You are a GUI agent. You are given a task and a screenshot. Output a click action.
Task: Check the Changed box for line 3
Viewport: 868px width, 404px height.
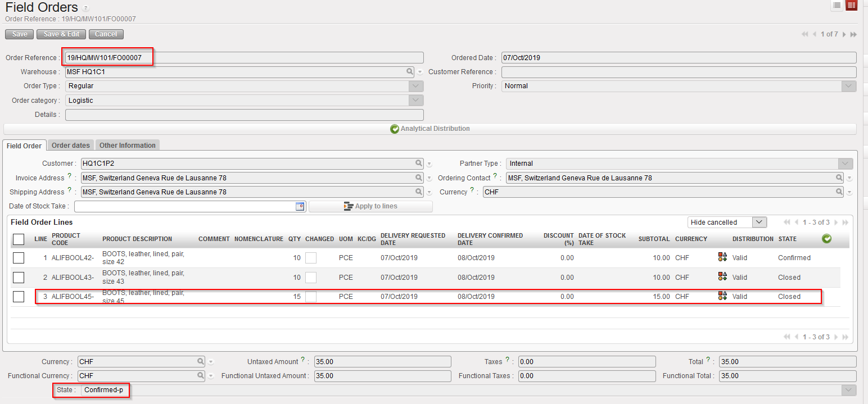tap(310, 297)
